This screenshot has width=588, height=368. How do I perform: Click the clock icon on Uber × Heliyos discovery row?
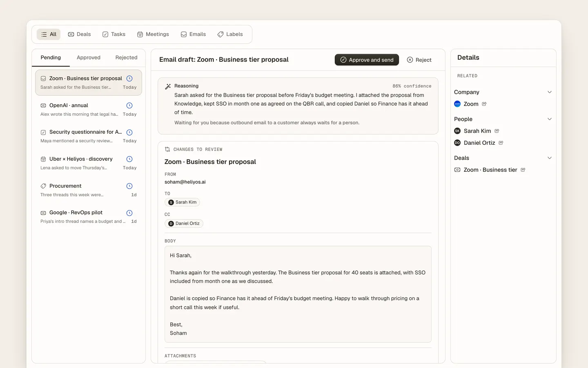coord(129,159)
